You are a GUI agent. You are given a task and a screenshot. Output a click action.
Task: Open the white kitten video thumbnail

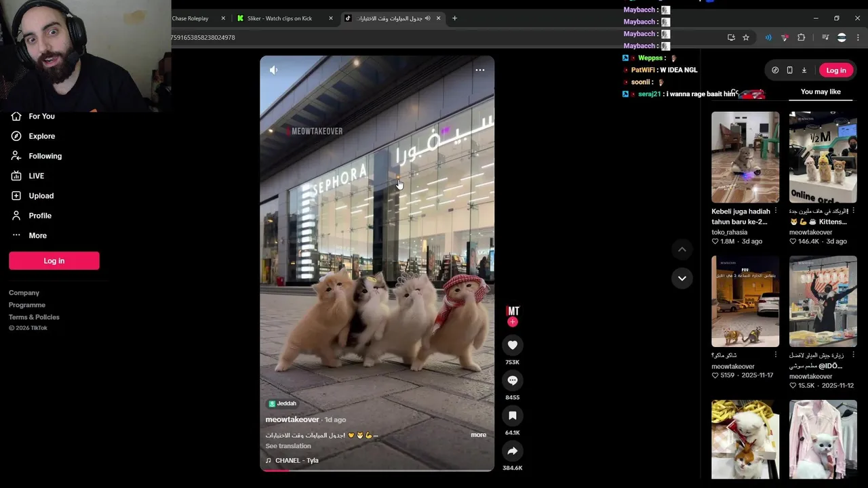[745, 439]
